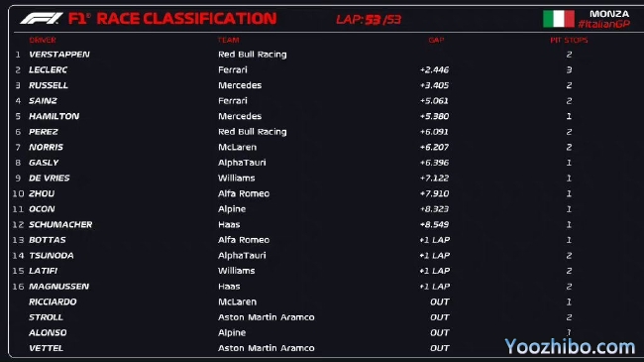Select Red Bull Racing team for PEREZ
The image size is (644, 362).
click(253, 132)
